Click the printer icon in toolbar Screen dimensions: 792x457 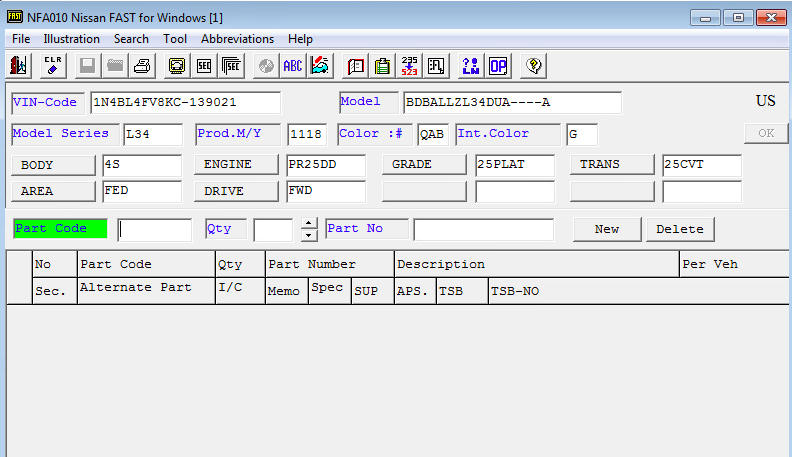[143, 66]
